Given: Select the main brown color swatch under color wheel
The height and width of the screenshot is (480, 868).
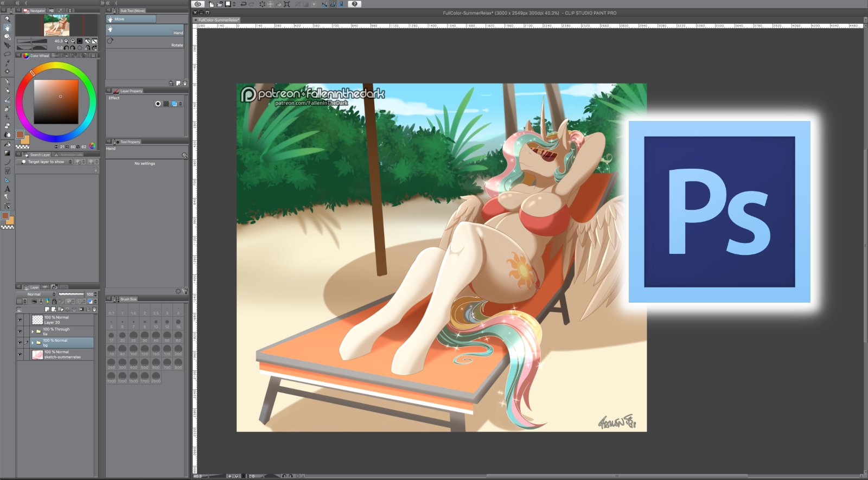Looking at the screenshot, I should (x=20, y=134).
